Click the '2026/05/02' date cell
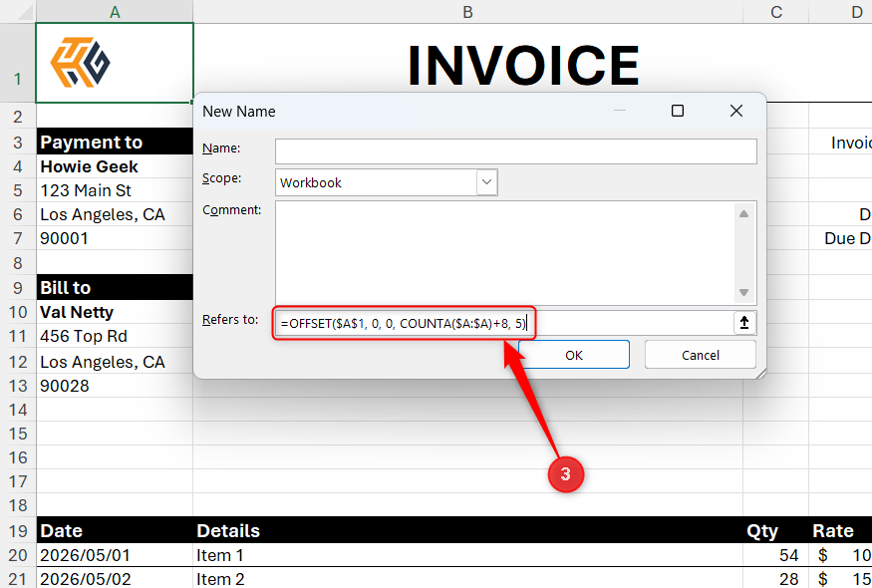 click(x=115, y=579)
